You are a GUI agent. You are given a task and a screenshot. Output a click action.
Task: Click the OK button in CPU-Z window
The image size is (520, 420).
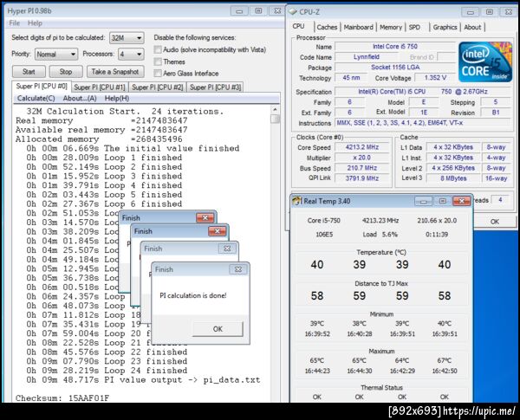495,222
